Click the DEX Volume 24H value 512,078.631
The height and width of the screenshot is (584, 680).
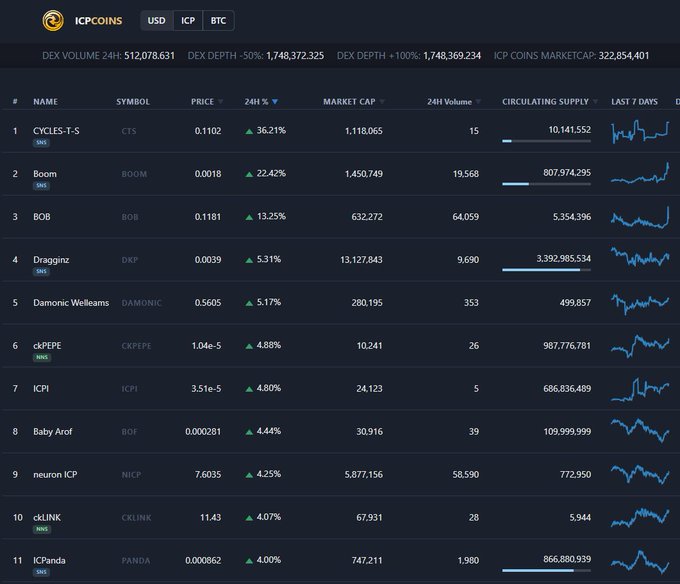pyautogui.click(x=150, y=55)
